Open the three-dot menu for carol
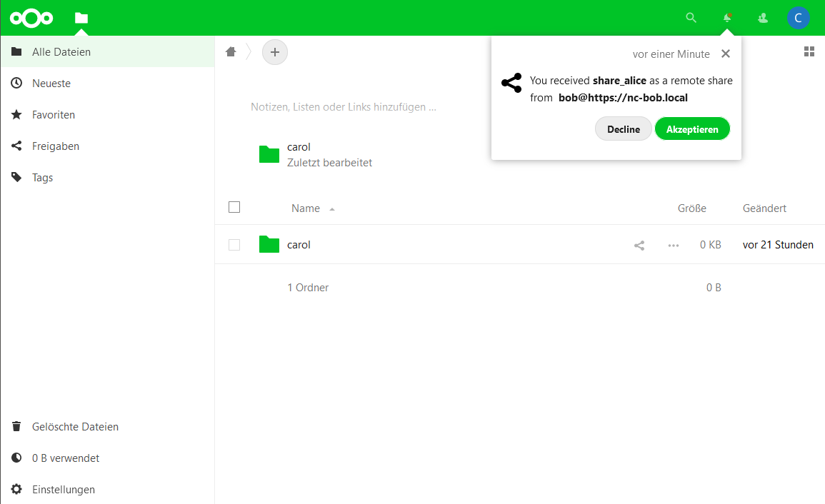This screenshot has height=504, width=825. 674,245
